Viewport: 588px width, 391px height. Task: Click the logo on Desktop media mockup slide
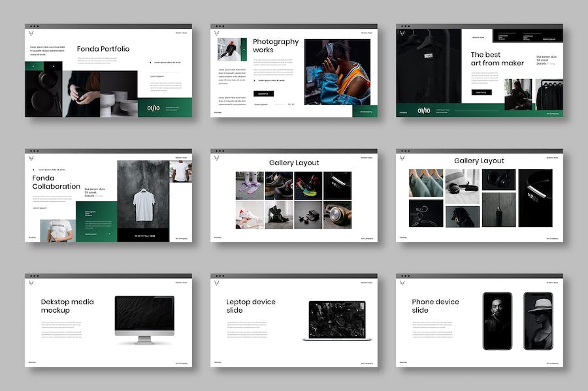coord(31,283)
